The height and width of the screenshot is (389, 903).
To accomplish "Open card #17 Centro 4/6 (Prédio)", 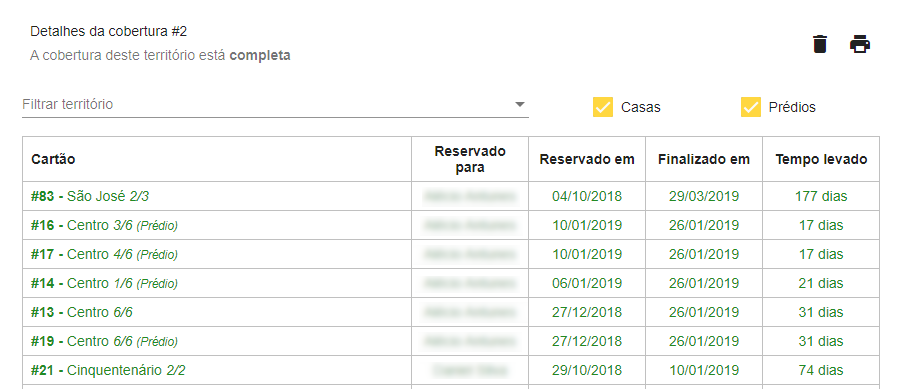I will coord(104,254).
